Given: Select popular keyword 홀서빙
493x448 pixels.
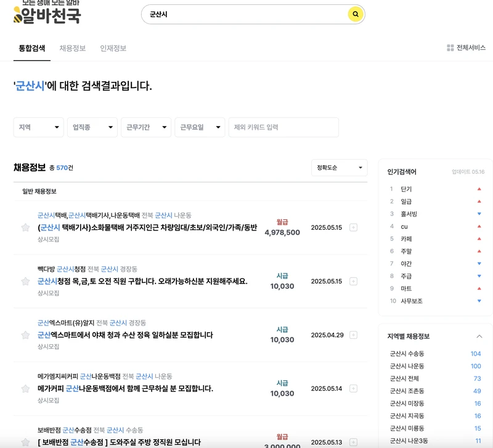Looking at the screenshot, I should coord(409,214).
